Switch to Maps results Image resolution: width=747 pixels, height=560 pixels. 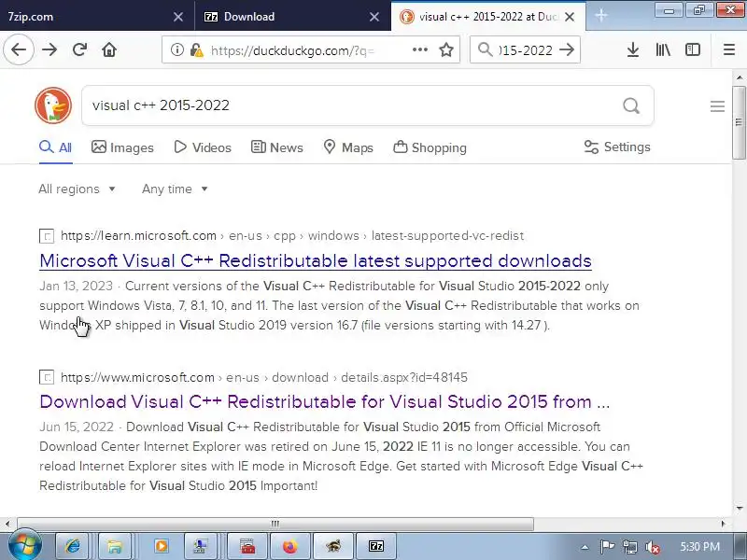click(x=348, y=147)
